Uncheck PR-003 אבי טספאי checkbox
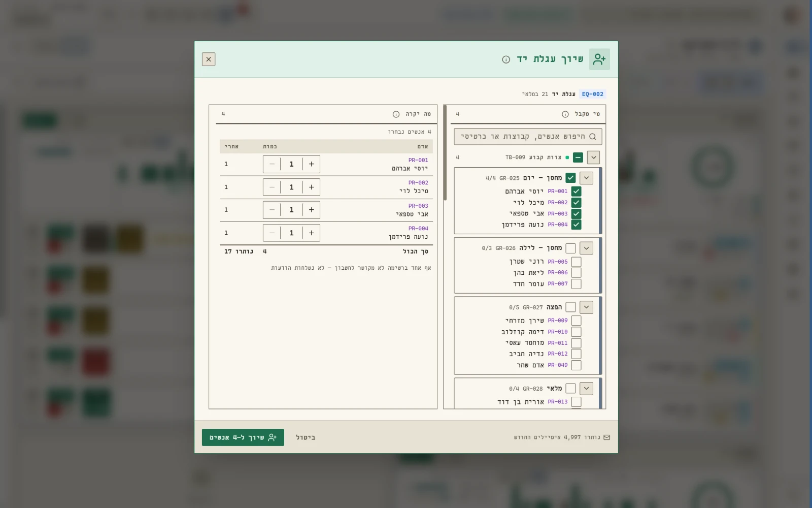Screen dimensions: 812x508 (x=576, y=214)
